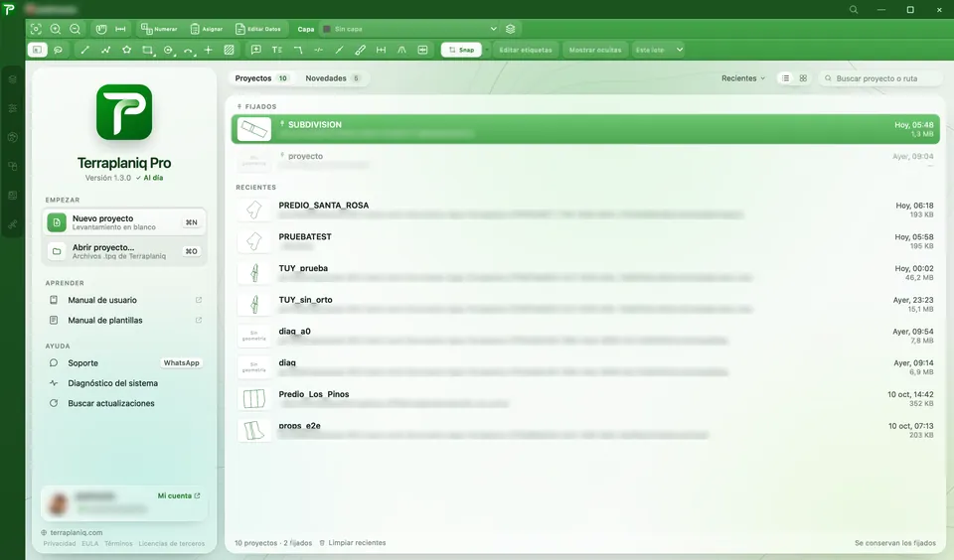This screenshot has width=954, height=560.
Task: Click the Buscar proyecto o ruta search field
Action: (x=879, y=78)
